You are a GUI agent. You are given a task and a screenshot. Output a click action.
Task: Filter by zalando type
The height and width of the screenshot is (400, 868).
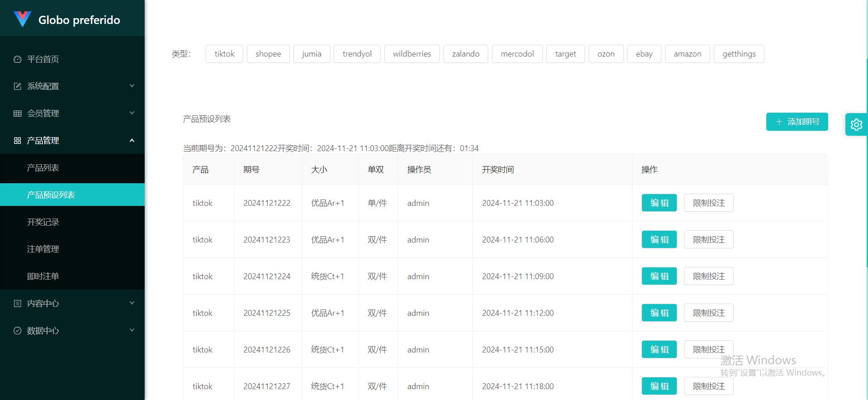[x=466, y=54]
